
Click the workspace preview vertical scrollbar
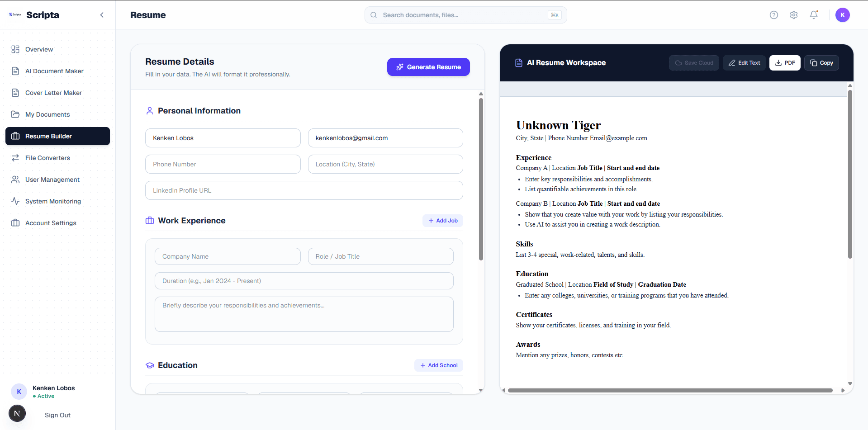pos(850,174)
